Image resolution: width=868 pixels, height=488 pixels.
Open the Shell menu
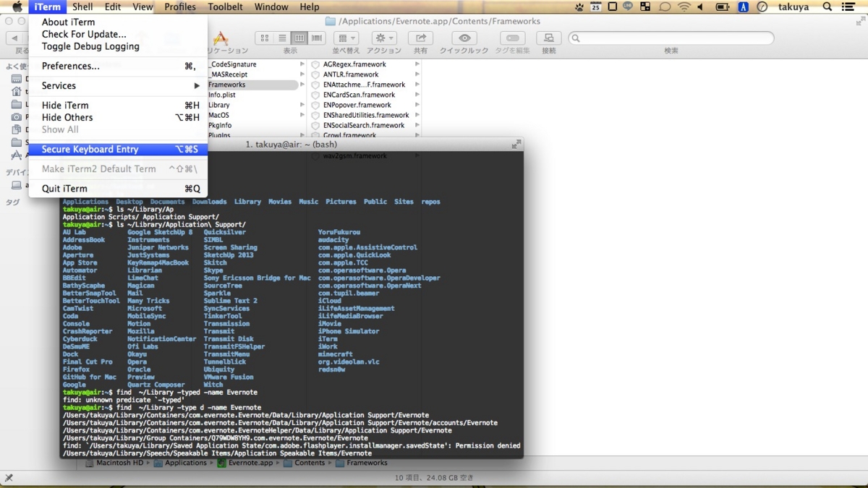pyautogui.click(x=82, y=7)
